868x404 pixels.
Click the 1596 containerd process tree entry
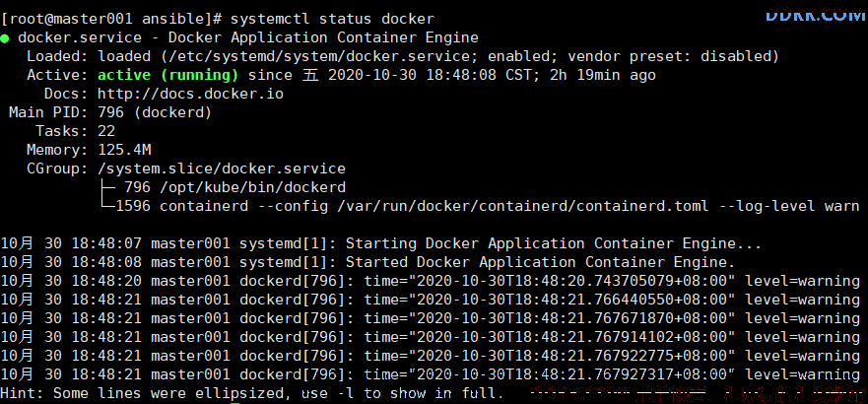487,206
